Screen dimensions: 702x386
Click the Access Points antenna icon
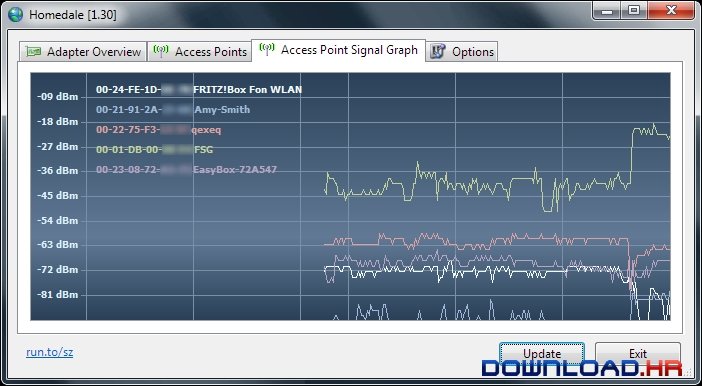pos(161,51)
